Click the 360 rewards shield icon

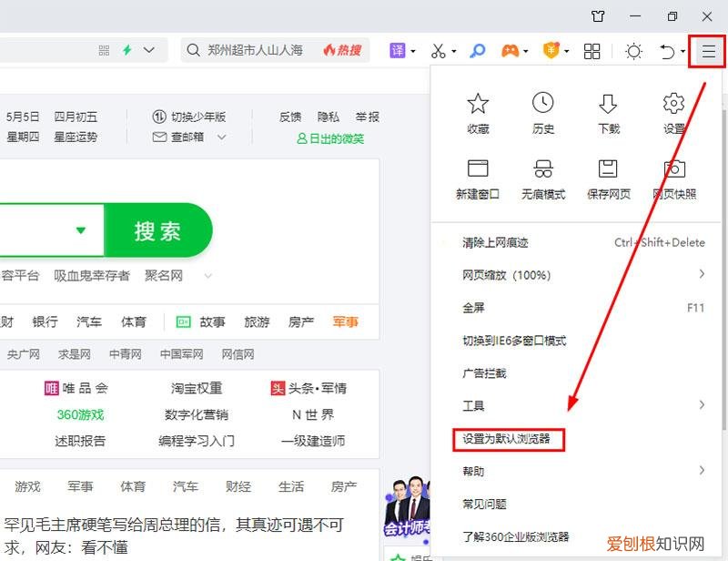point(551,51)
